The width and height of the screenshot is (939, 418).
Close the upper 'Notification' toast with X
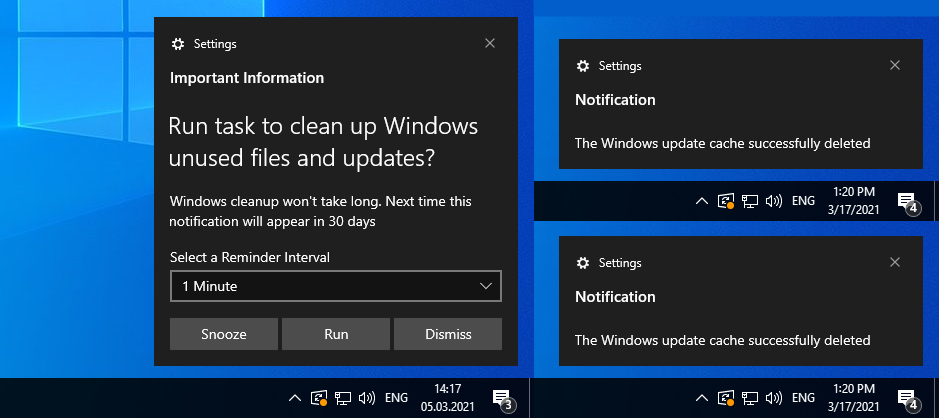click(x=895, y=65)
